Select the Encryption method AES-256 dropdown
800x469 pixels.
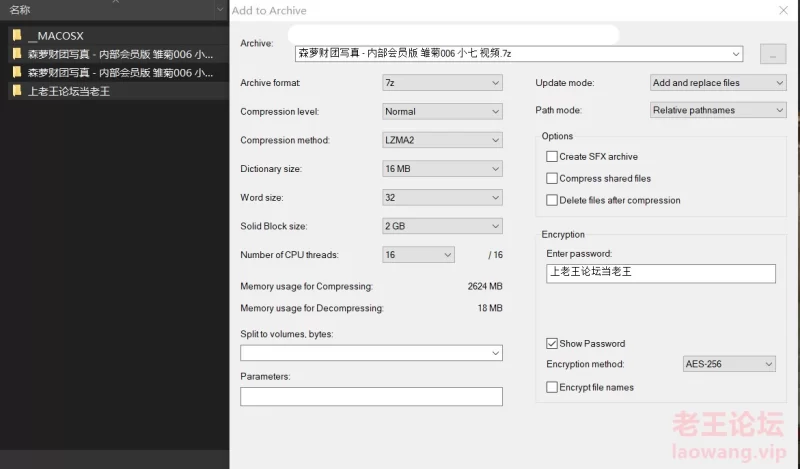[x=728, y=364]
